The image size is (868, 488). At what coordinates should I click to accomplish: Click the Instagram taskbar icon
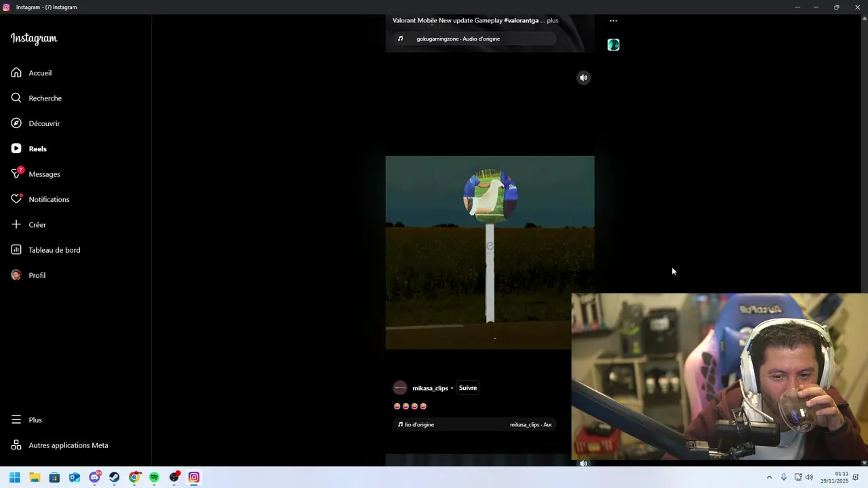[x=194, y=477]
